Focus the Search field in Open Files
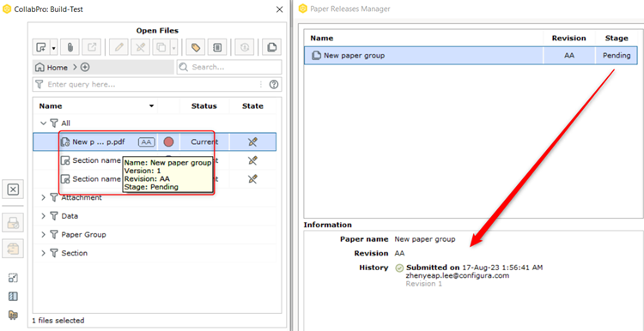The image size is (644, 331). pyautogui.click(x=229, y=67)
